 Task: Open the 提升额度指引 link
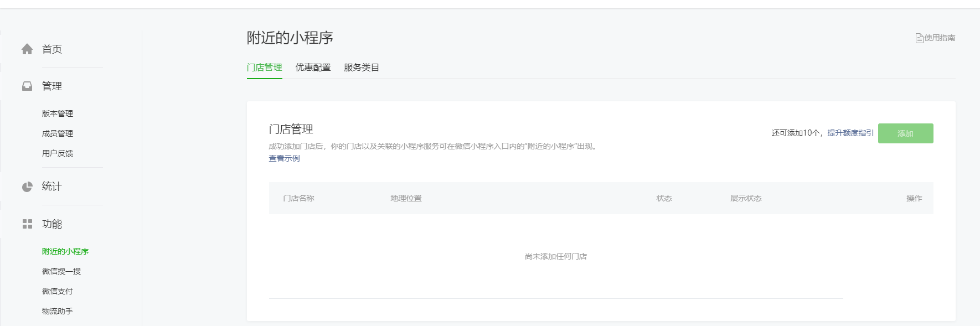[850, 133]
